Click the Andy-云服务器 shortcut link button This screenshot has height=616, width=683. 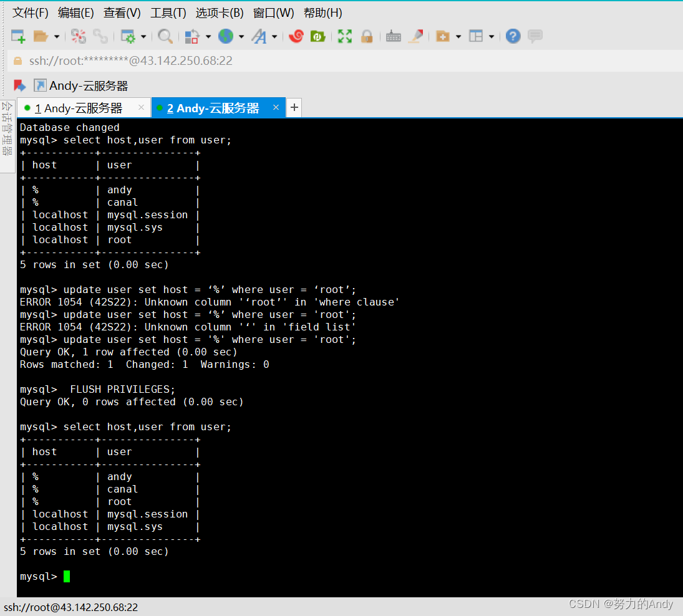pyautogui.click(x=82, y=86)
